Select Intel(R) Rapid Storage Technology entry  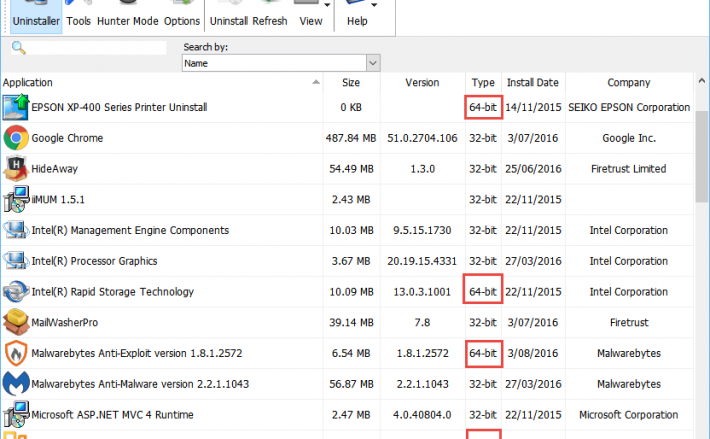coord(112,292)
